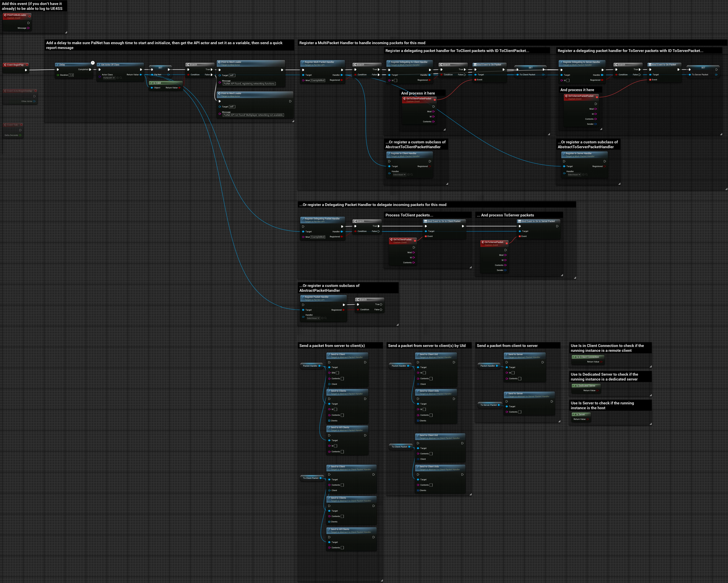Toggle the Contents box on Send to All Clients
The width and height of the screenshot is (728, 583).
click(342, 452)
